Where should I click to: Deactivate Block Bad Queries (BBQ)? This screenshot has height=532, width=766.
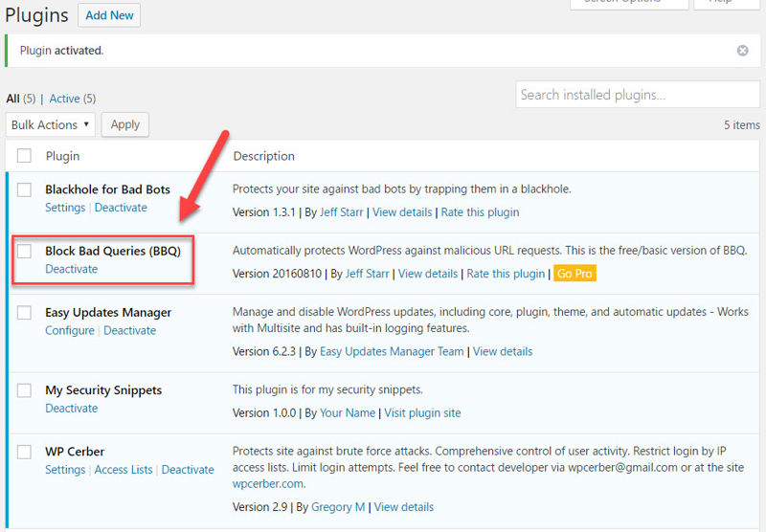[71, 269]
